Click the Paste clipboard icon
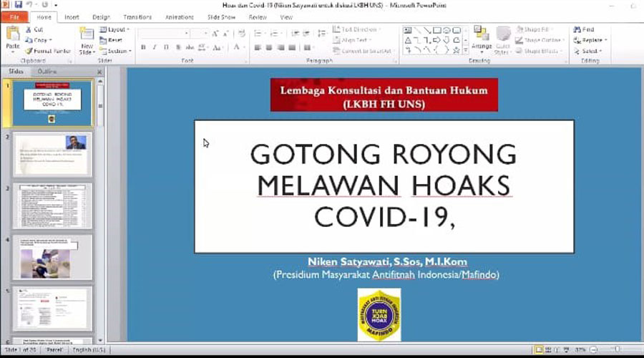644x358 pixels. (x=13, y=34)
